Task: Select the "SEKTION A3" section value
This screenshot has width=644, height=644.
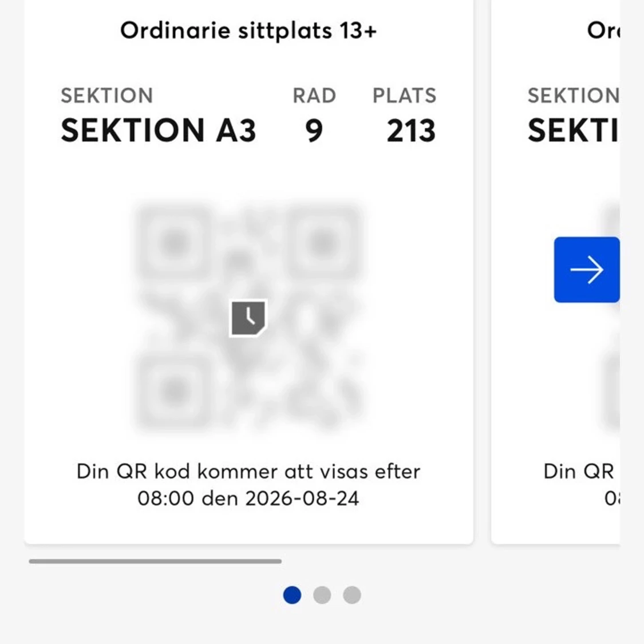Action: click(x=159, y=131)
